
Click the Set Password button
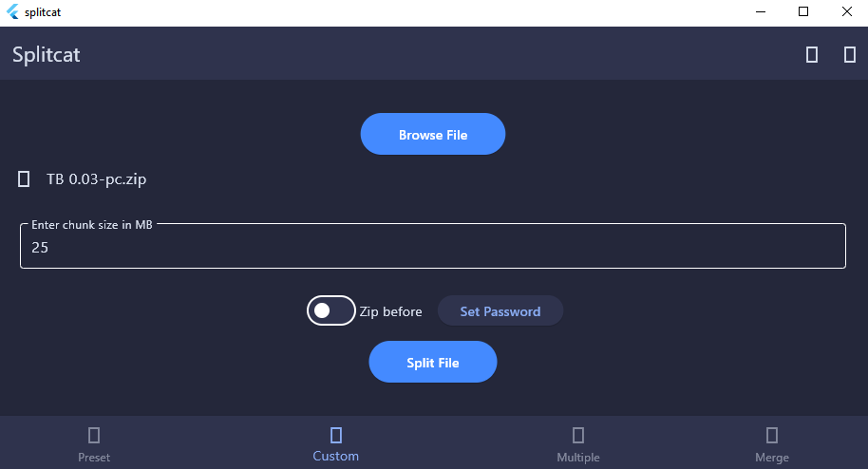tap(500, 311)
